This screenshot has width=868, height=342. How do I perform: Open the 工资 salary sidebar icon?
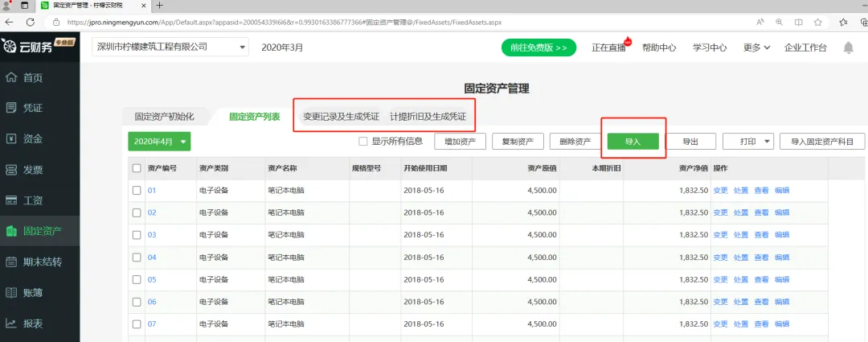[11, 200]
